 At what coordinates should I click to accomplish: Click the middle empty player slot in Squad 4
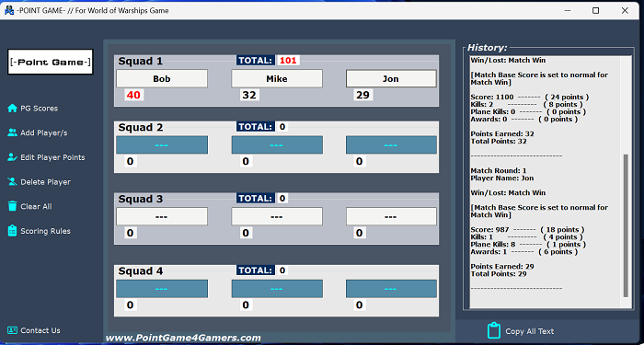click(277, 289)
